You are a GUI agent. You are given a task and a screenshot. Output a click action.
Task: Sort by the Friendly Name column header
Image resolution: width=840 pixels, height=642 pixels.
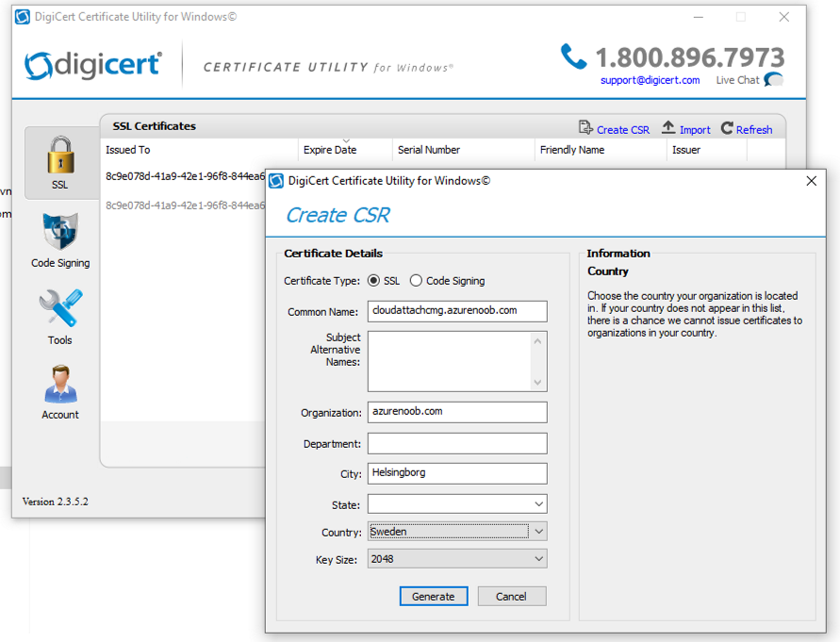click(x=601, y=150)
